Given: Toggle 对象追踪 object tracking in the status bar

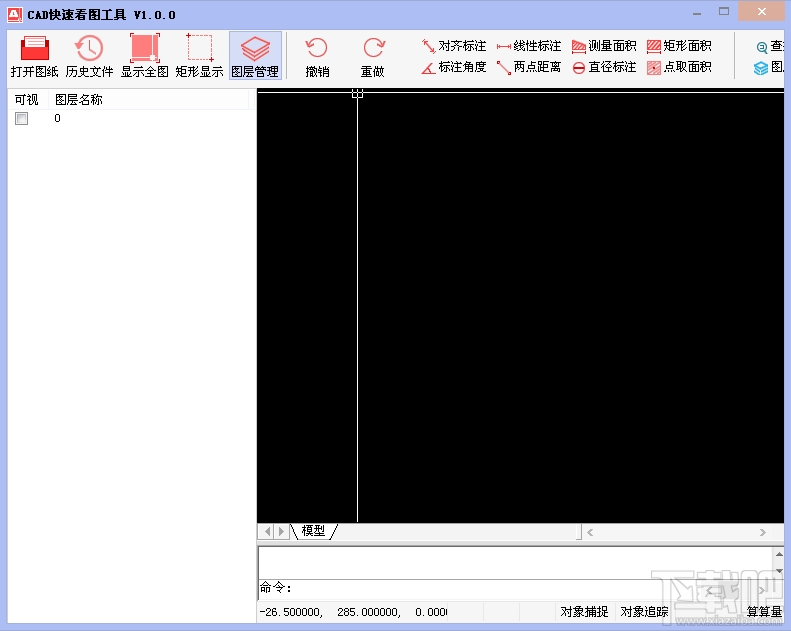Looking at the screenshot, I should [644, 612].
